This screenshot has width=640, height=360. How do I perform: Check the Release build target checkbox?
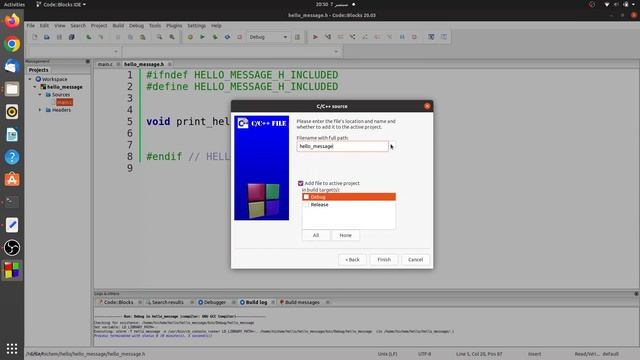click(x=306, y=204)
